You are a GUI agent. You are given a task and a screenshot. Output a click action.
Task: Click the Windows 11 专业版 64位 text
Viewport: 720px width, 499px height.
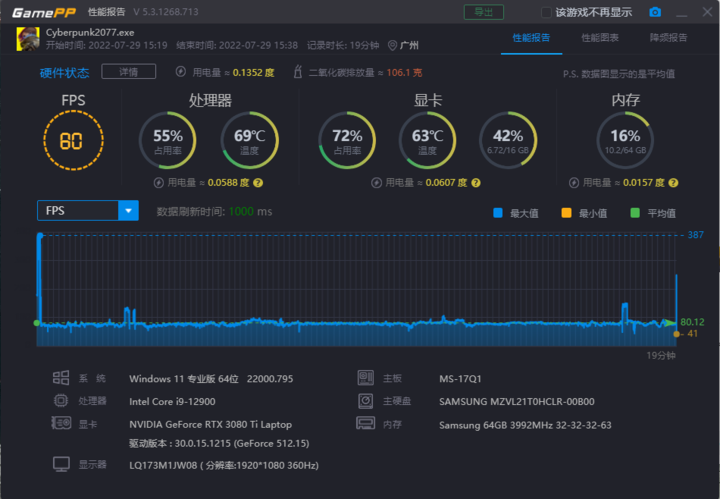tap(184, 379)
